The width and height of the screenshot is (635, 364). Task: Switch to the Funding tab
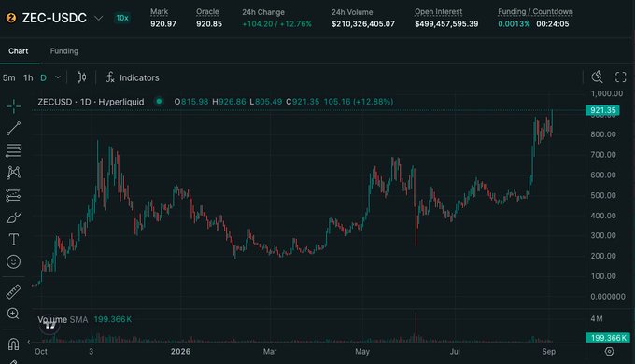64,51
